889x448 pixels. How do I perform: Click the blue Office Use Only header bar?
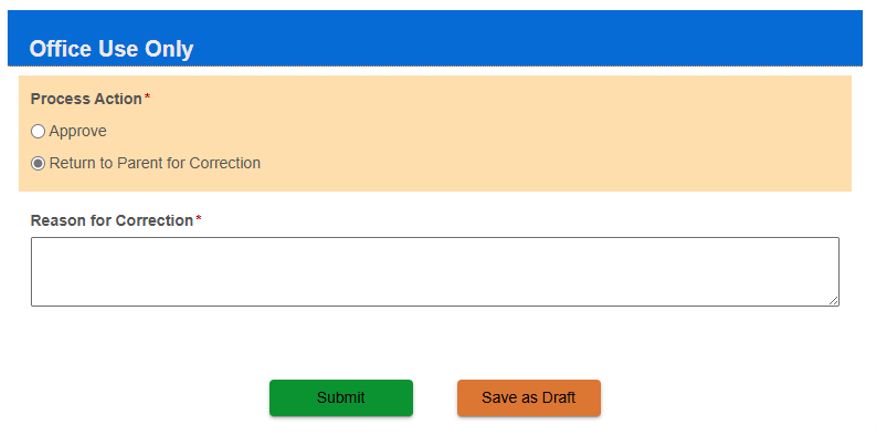(x=435, y=38)
